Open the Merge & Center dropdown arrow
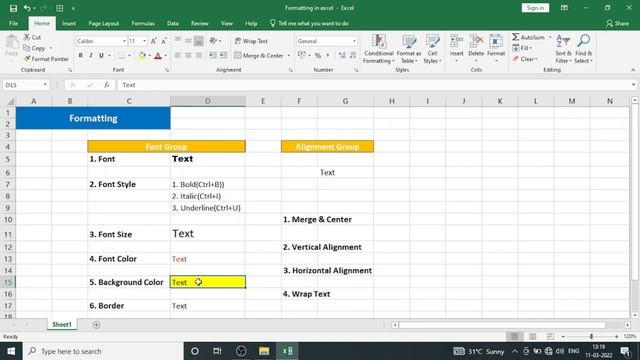Screen dimensions: 640x360 coord(289,56)
